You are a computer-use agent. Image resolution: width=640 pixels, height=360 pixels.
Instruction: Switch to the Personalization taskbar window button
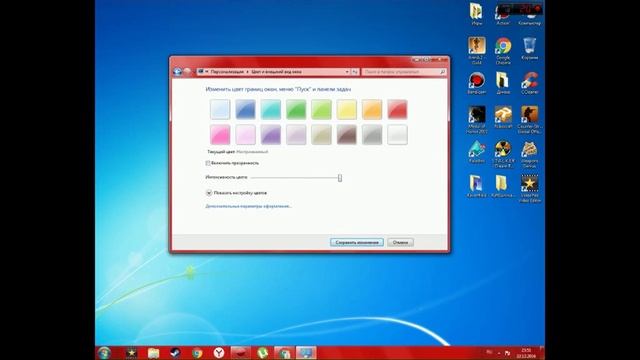(x=306, y=353)
